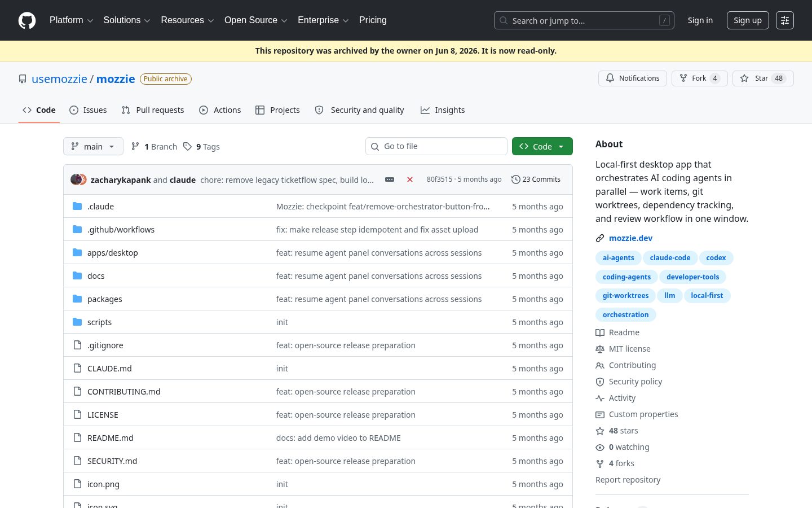This screenshot has width=812, height=508.
Task: Select the git-worktrees topic tag
Action: point(625,296)
